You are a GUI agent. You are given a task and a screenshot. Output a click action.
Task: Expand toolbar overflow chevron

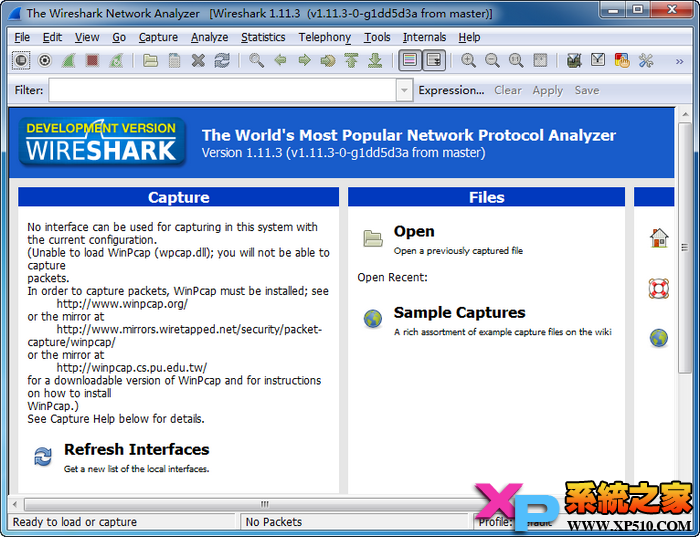pyautogui.click(x=679, y=61)
